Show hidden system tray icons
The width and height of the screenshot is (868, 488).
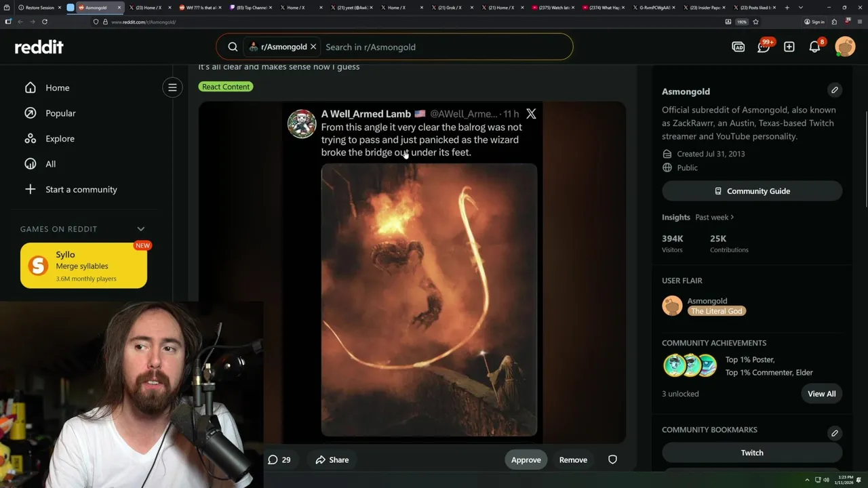coord(807,480)
